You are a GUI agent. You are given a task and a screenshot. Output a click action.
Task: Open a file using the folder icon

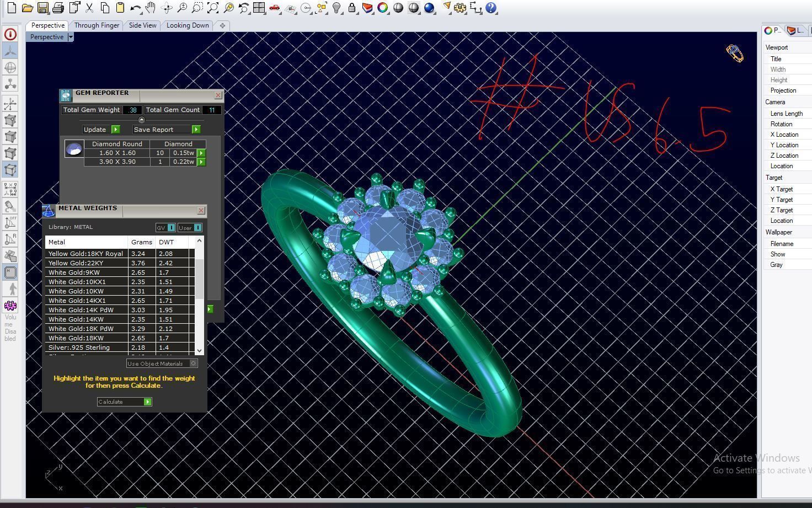click(x=27, y=8)
